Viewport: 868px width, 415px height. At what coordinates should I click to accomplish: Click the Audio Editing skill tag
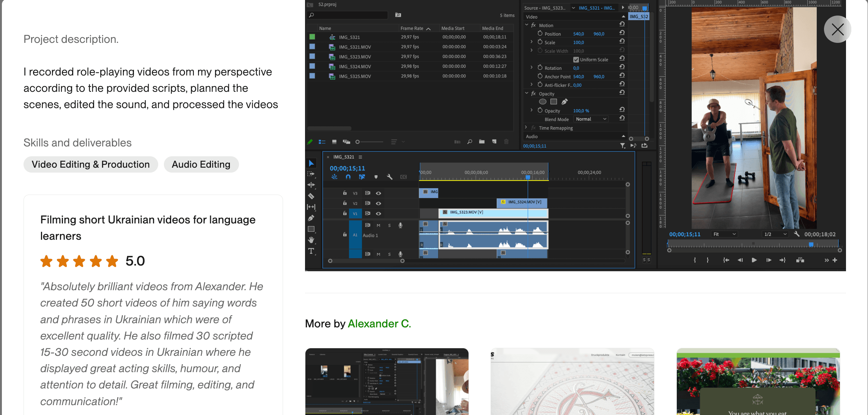point(201,164)
